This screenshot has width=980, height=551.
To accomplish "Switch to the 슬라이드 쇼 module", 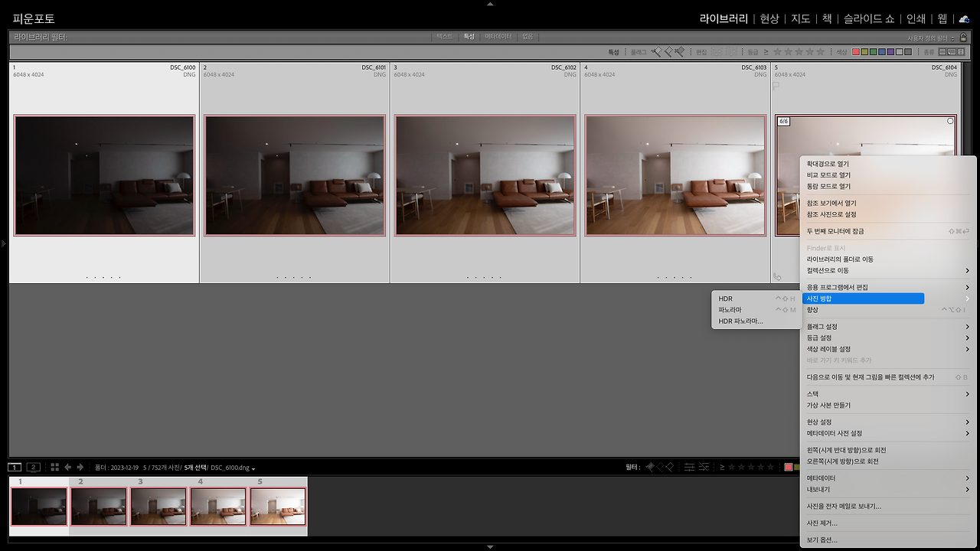I will [869, 19].
